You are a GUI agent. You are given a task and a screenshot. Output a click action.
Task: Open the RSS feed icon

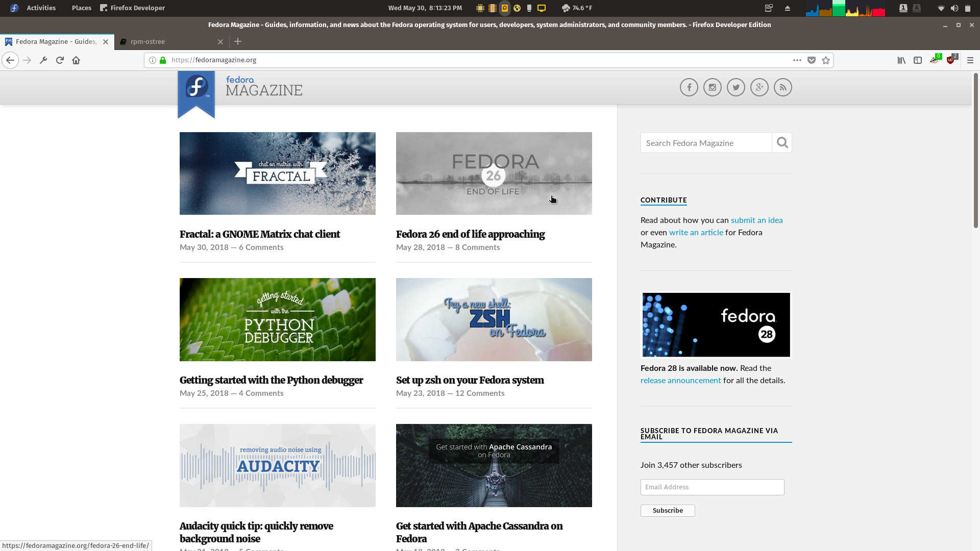pos(783,87)
